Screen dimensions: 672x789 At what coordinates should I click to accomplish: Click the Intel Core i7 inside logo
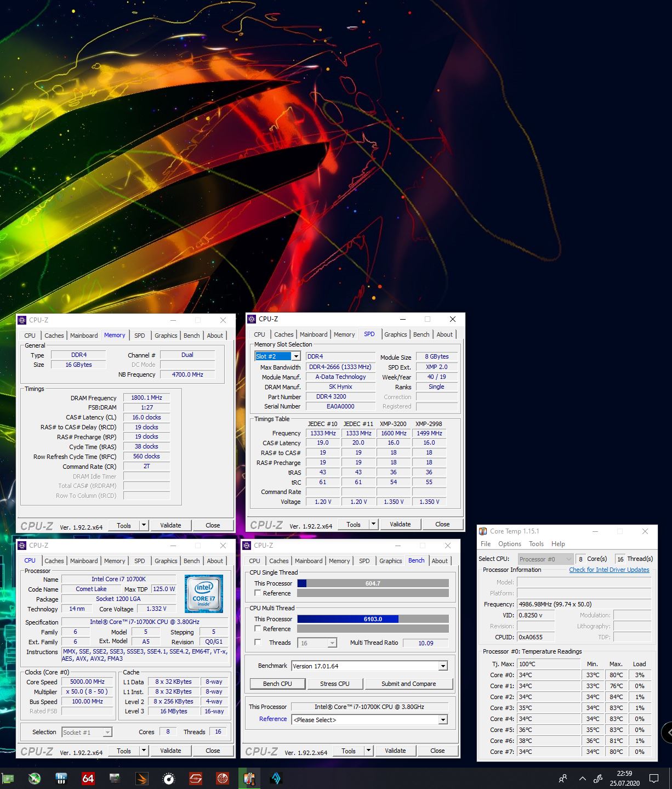[204, 593]
